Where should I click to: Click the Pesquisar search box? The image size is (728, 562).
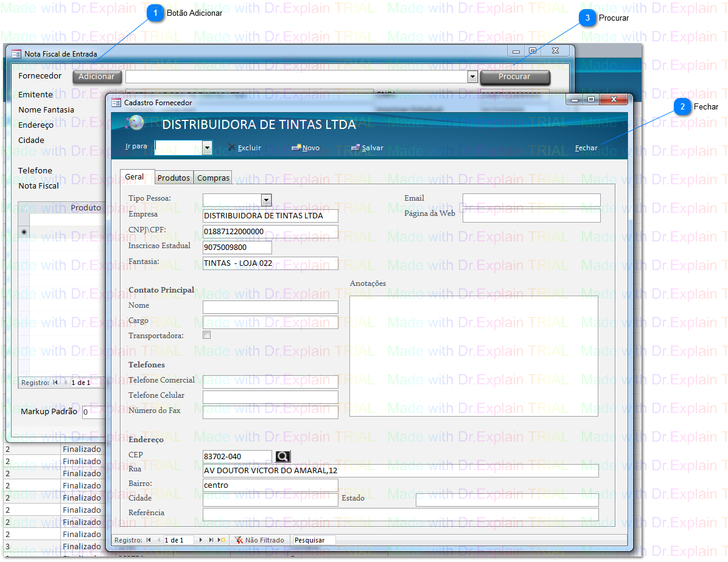coord(314,540)
